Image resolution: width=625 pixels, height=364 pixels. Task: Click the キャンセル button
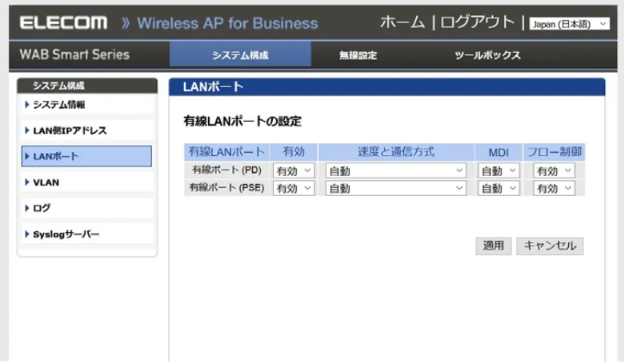point(550,246)
